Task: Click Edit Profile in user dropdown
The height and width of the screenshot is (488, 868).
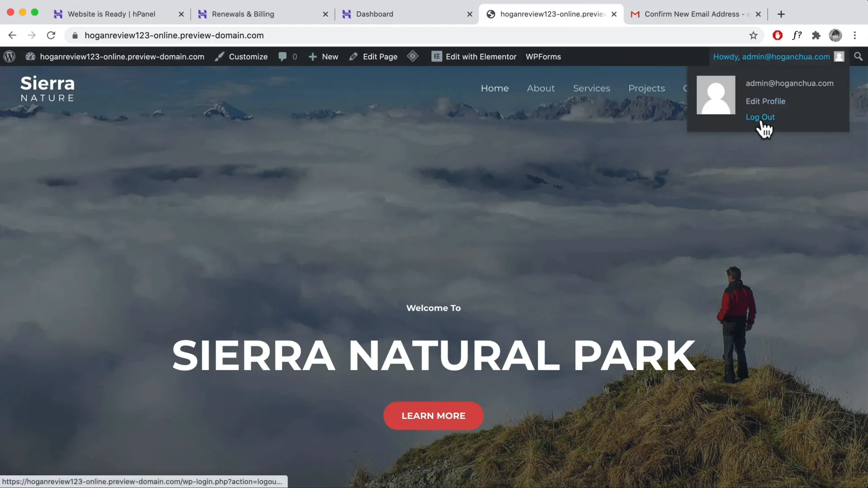Action: (765, 101)
